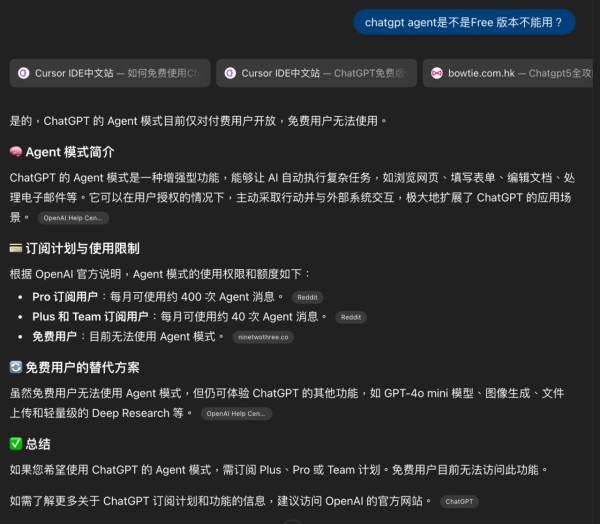600x524 pixels.
Task: Click text 每月可使用约 400 次 Agent 消息
Action: 197,297
